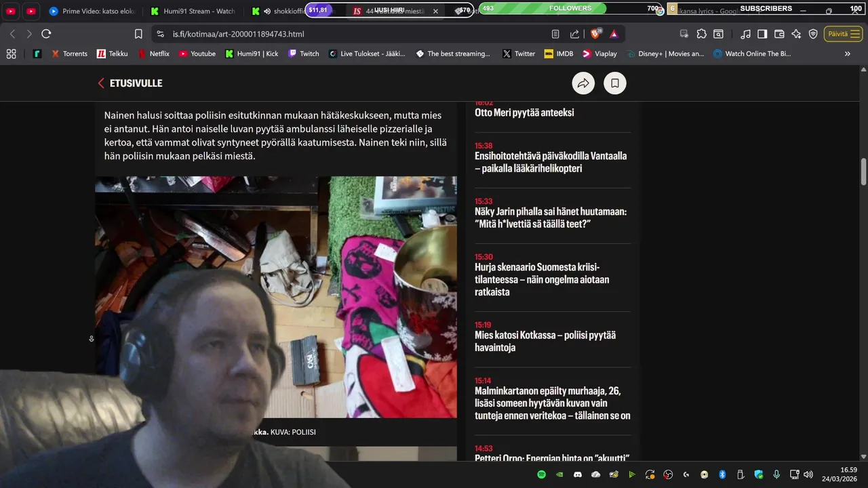The height and width of the screenshot is (488, 868).
Task: Open headline Petteri Orpo: Energian hinta
Action: pos(552,458)
